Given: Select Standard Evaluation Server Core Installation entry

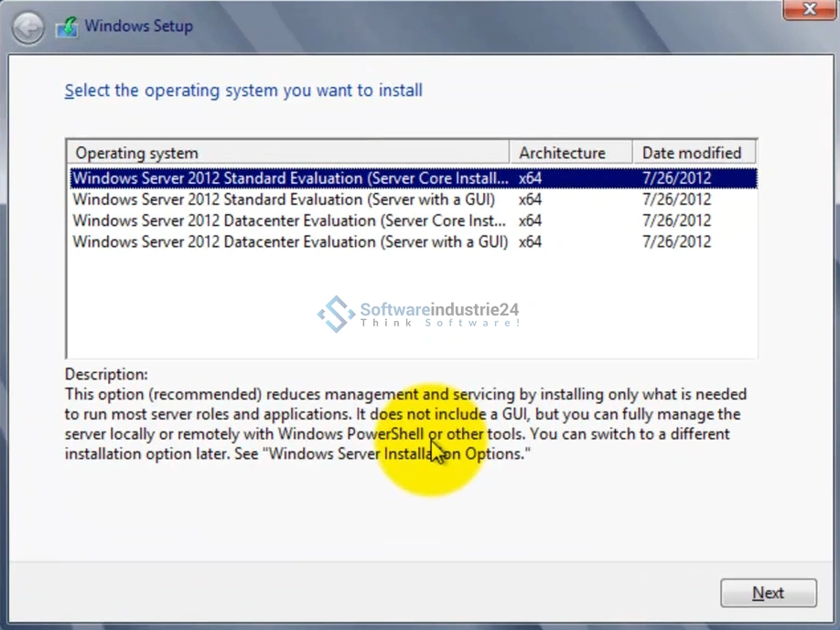Looking at the screenshot, I should point(290,178).
